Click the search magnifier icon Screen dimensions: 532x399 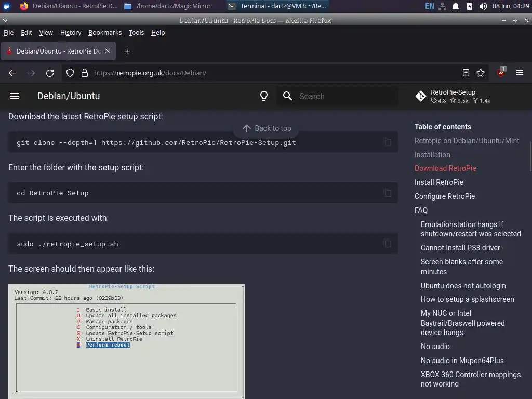point(287,96)
